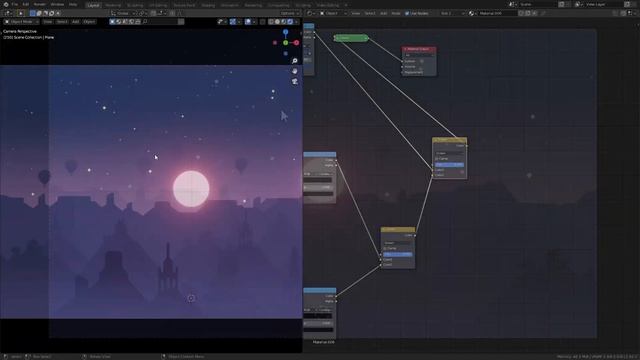Open the material Slot dropdown
Screen dimensions: 640x360
[452, 13]
